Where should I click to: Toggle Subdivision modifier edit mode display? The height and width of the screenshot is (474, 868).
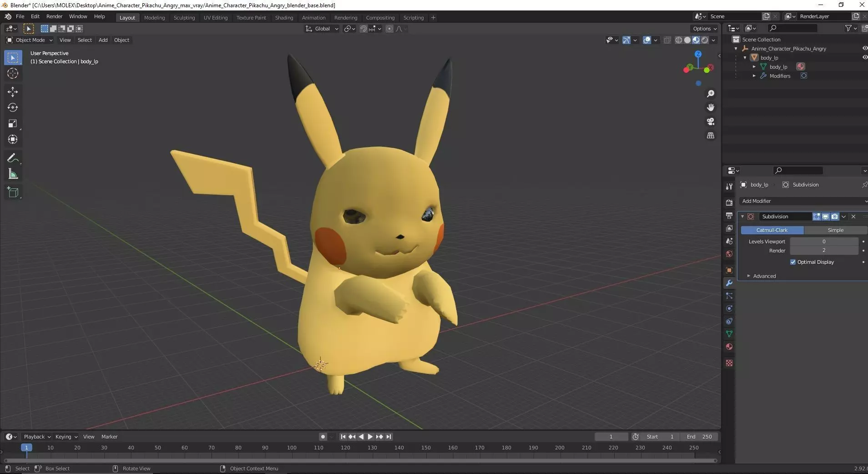click(817, 217)
